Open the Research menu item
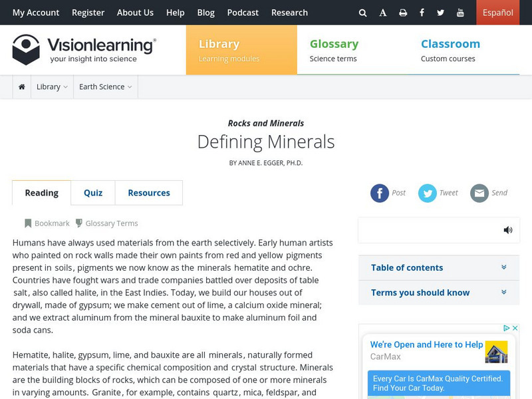Viewport: 532px width, 399px height. click(x=289, y=13)
